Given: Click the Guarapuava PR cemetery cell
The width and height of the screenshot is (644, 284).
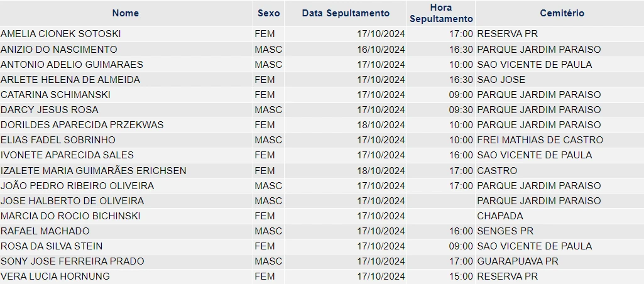Looking at the screenshot, I should pos(518,261).
